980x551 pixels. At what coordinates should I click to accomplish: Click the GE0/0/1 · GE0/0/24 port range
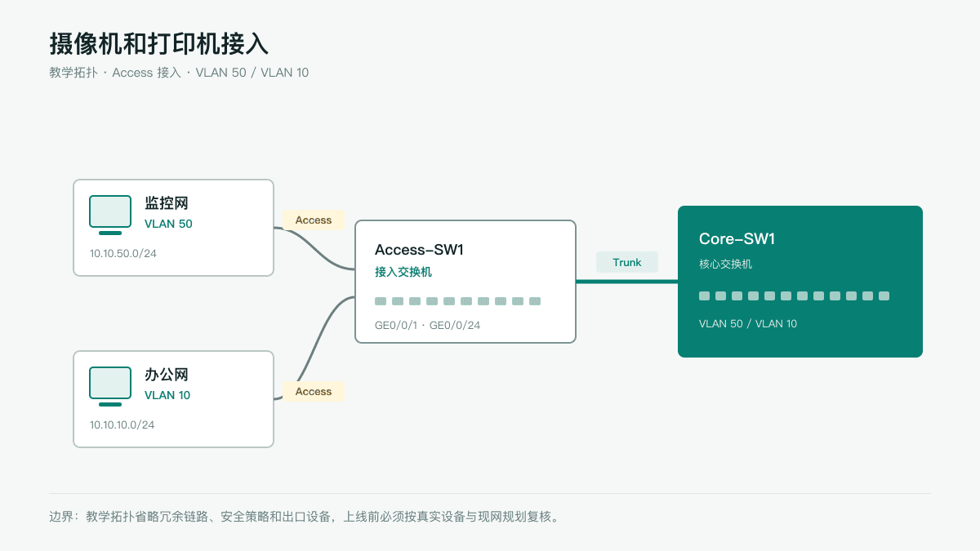(x=428, y=325)
